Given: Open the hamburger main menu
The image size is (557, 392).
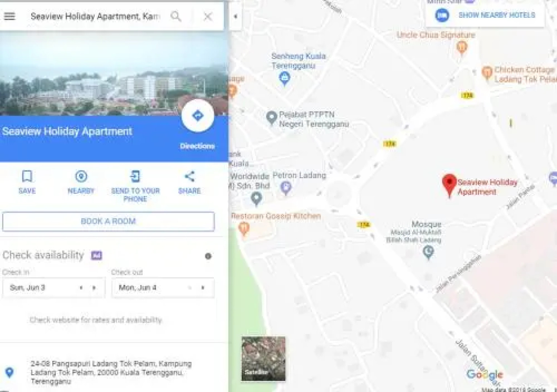Looking at the screenshot, I should coord(10,16).
